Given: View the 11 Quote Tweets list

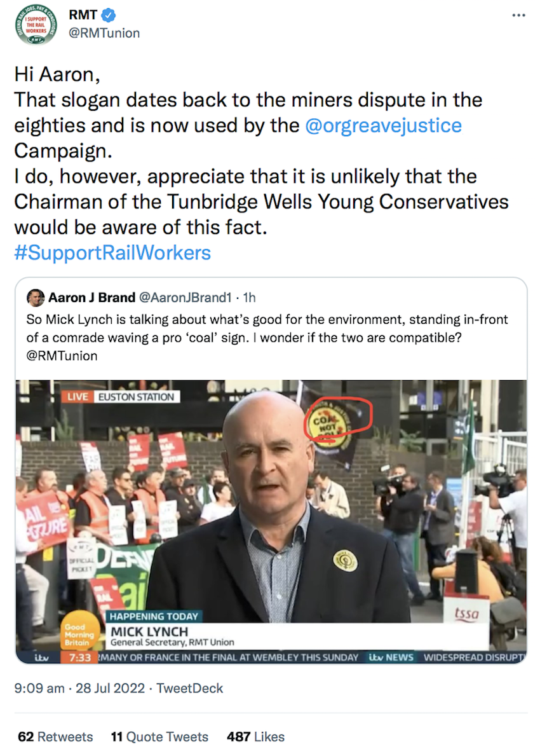Looking at the screenshot, I should click(159, 737).
